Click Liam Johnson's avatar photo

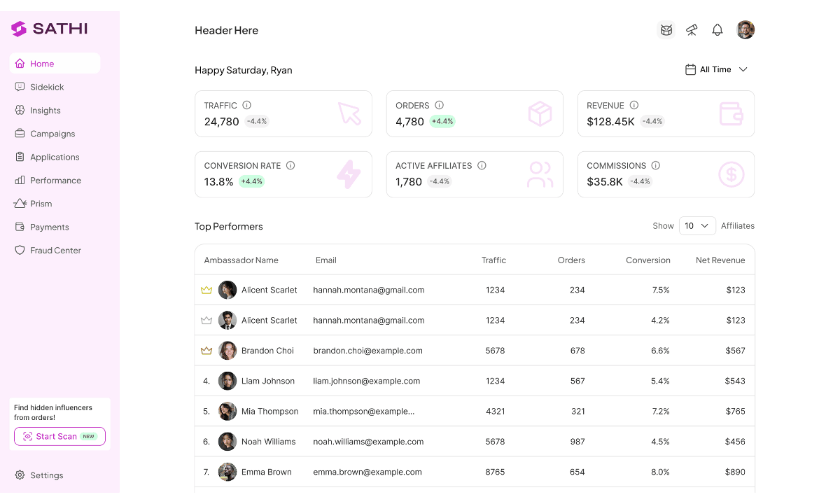pos(227,381)
